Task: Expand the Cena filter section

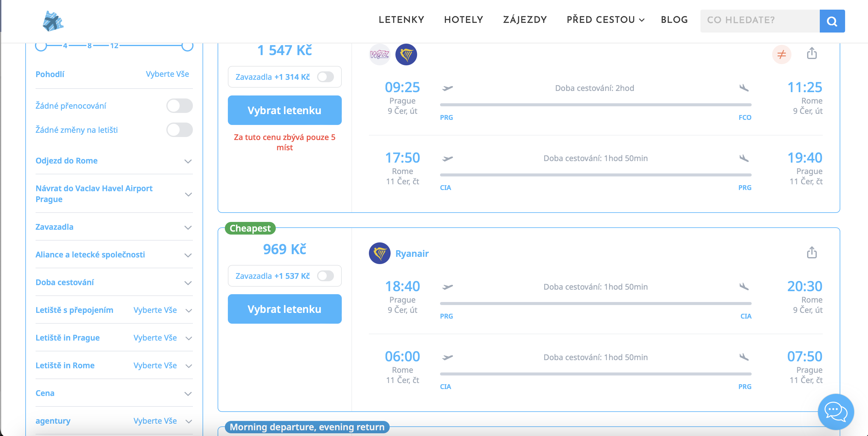Action: tap(188, 393)
